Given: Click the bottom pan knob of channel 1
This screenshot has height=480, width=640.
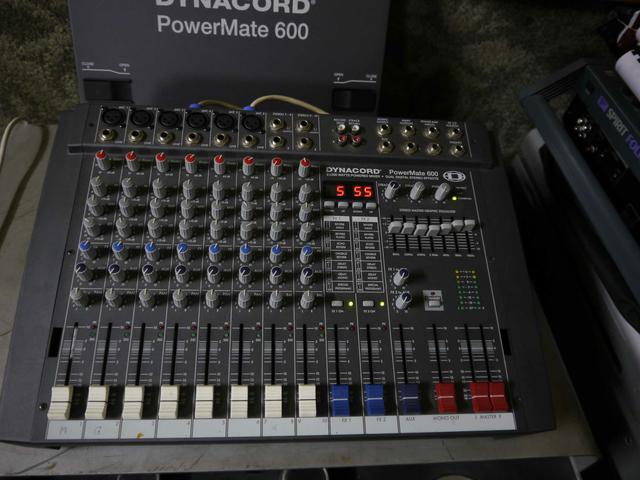Looking at the screenshot, I should (82, 296).
